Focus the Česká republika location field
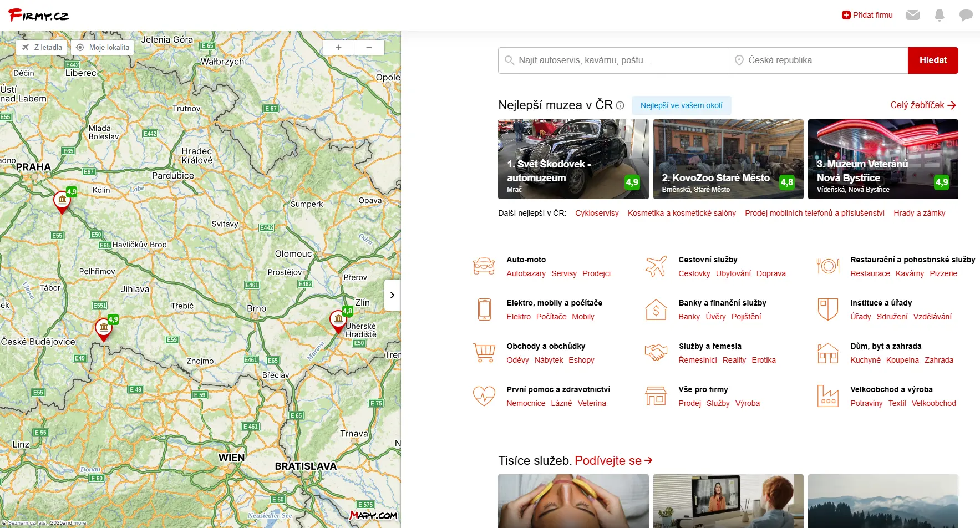This screenshot has height=528, width=980. coord(817,60)
